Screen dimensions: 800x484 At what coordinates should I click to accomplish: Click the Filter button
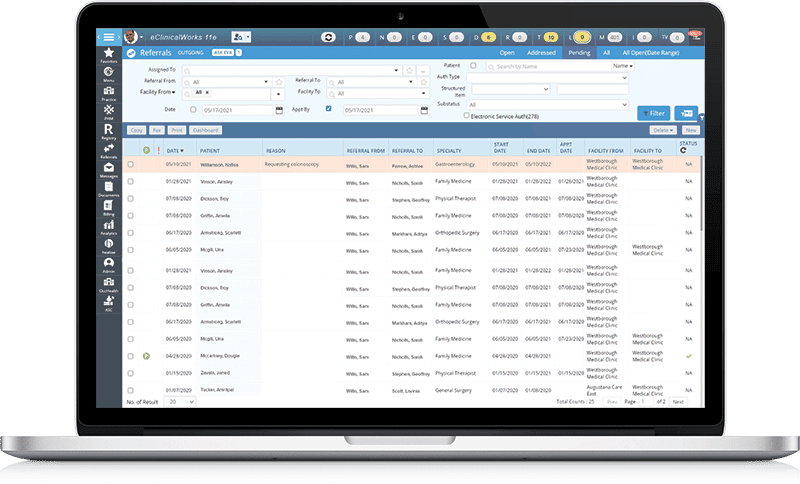click(x=654, y=113)
